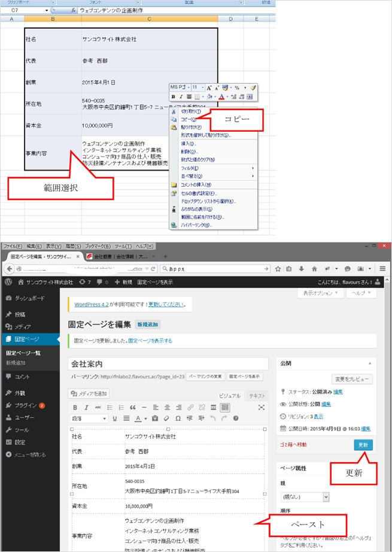
Task: Align text center in WordPress editor
Action: point(167,407)
